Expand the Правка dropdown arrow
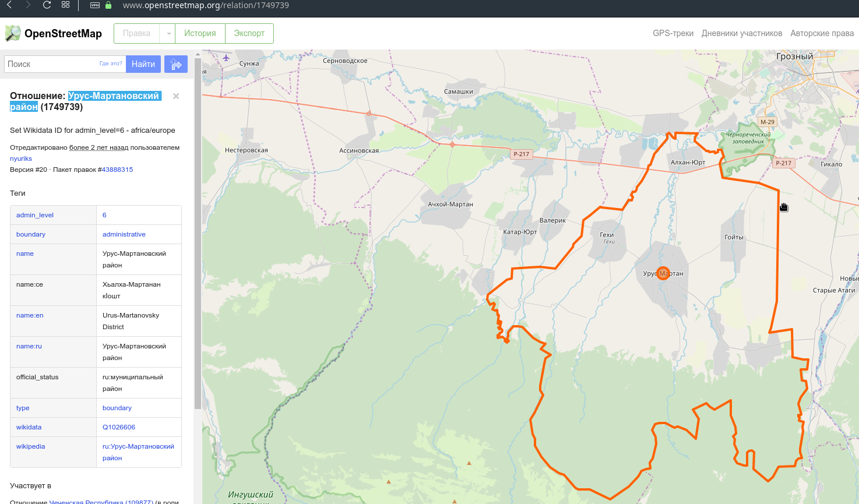The height and width of the screenshot is (504, 859). (x=169, y=34)
